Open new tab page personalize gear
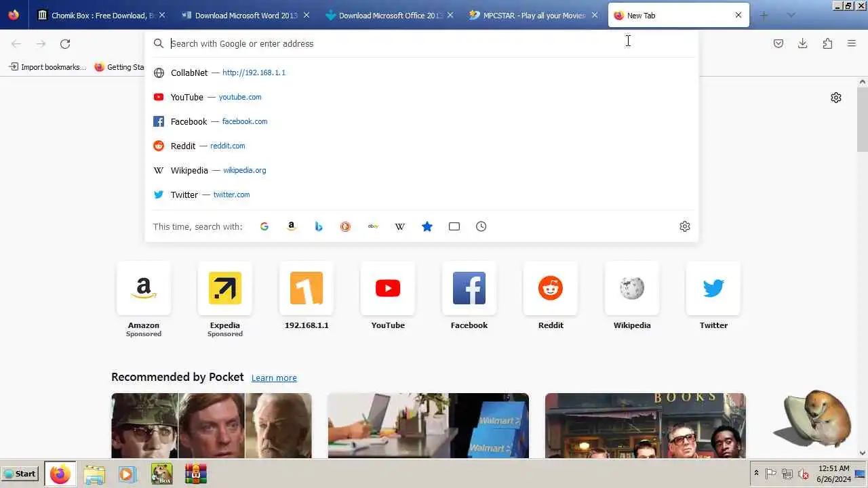 click(x=836, y=98)
